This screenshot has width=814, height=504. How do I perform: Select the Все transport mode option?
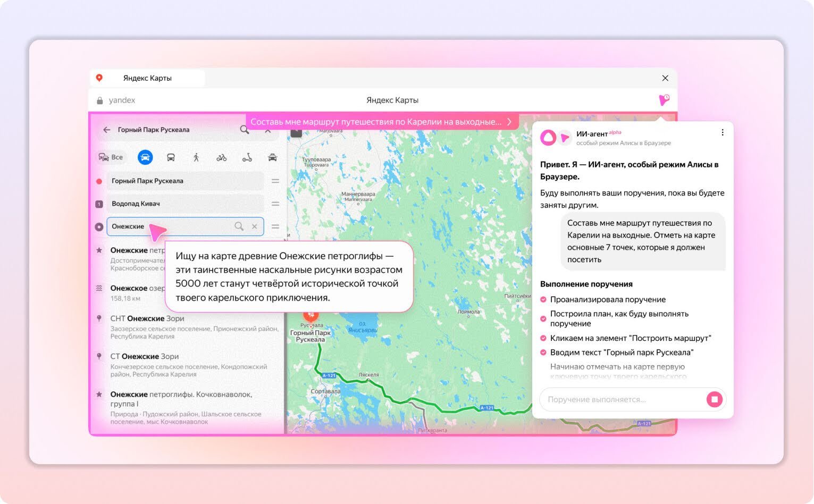pos(111,157)
